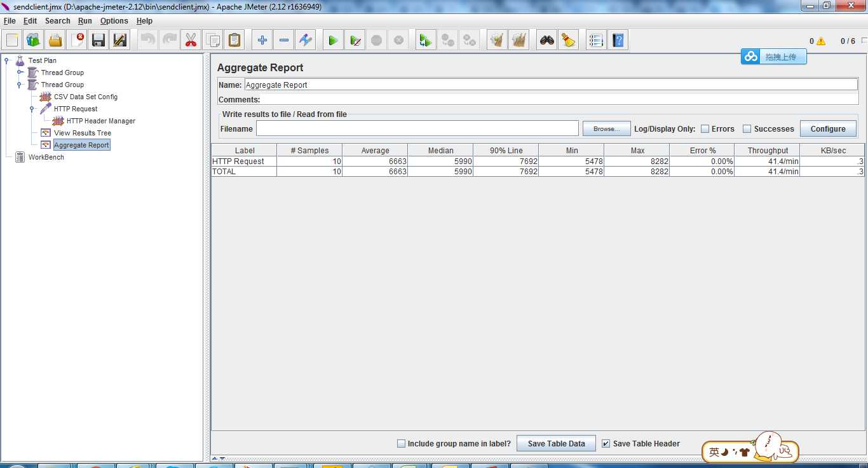
Task: Select HTTP Header Manager in tree
Action: click(101, 121)
